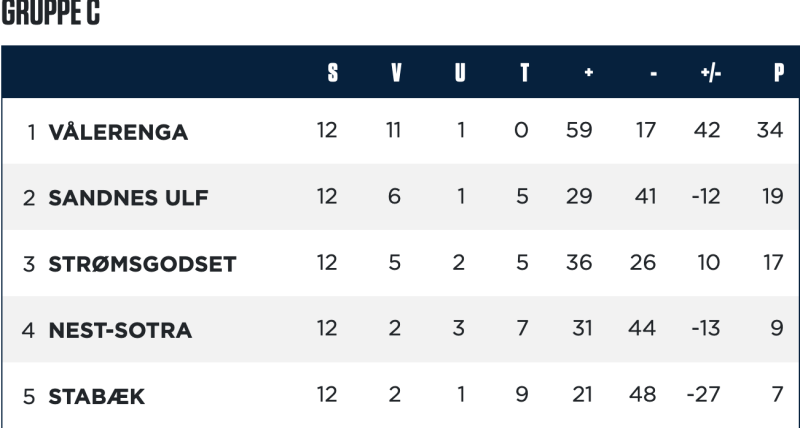Click the U draws column header
Viewport: 800px width, 428px height.
pos(460,72)
